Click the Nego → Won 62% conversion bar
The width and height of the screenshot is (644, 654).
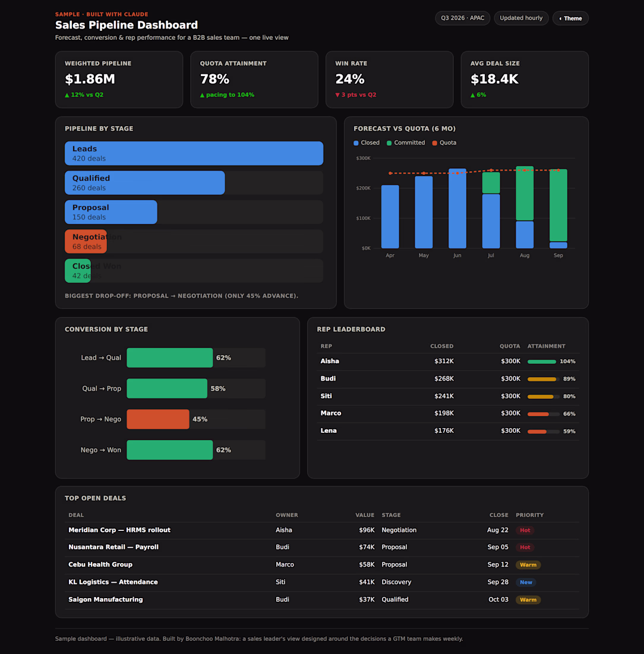(170, 450)
